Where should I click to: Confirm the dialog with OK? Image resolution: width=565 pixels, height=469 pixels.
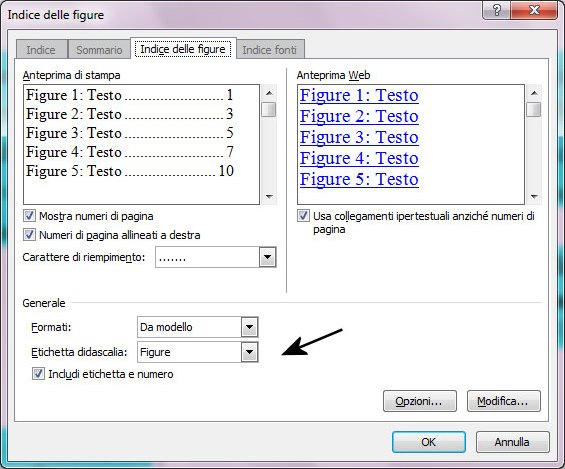429,442
